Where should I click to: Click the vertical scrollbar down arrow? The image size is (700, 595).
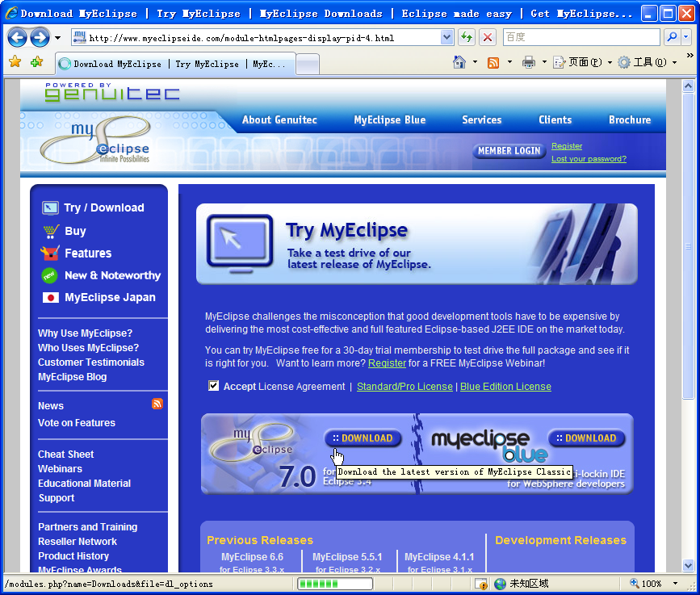[x=688, y=566]
